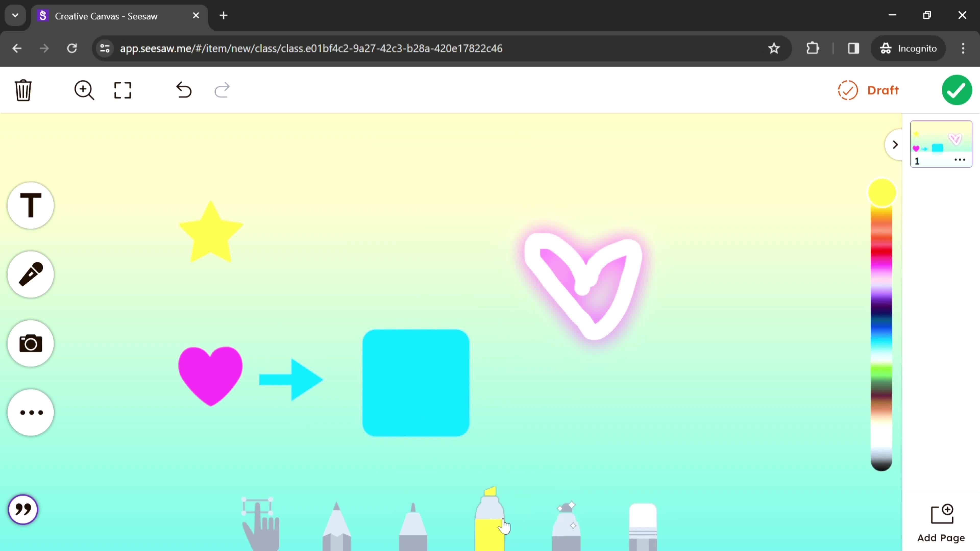Select the move hand tool

[261, 524]
